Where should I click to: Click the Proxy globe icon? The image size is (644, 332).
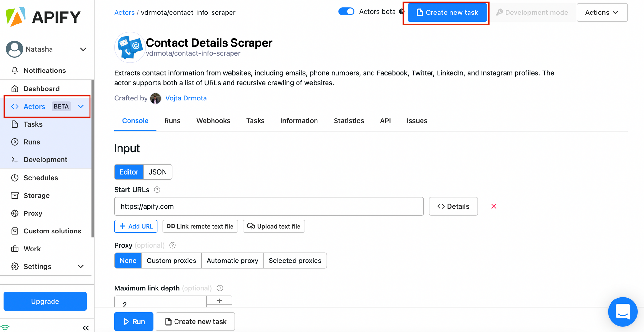tap(15, 213)
